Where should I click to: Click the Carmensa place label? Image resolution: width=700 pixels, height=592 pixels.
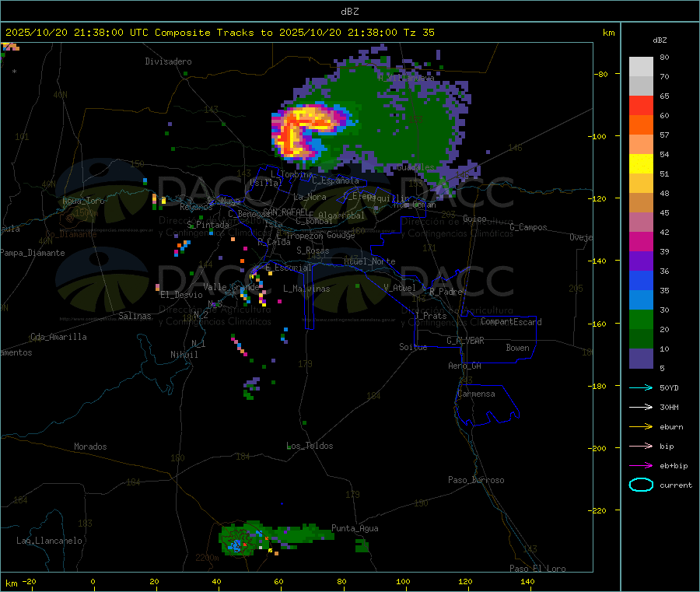476,394
